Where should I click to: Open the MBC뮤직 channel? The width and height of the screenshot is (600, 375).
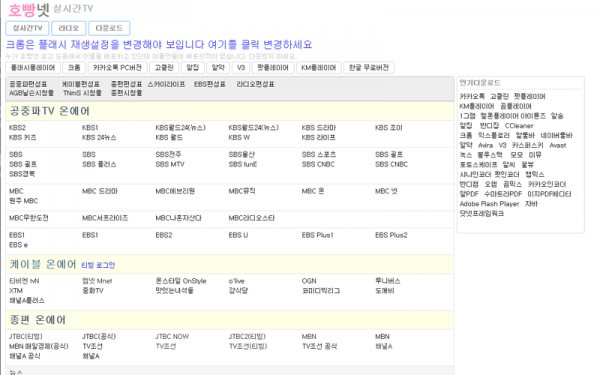pyautogui.click(x=242, y=191)
